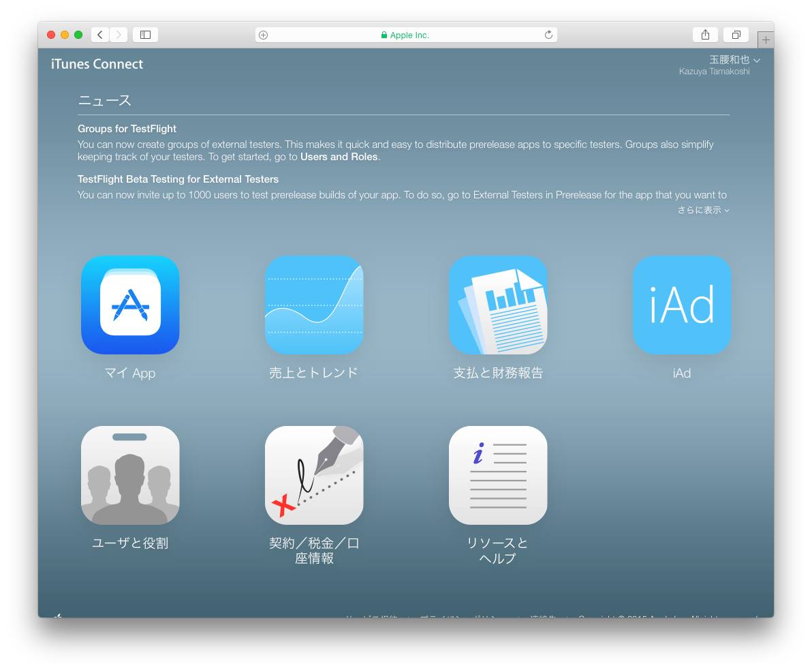
Task: Click the chevron next to the username
Action: (x=758, y=60)
